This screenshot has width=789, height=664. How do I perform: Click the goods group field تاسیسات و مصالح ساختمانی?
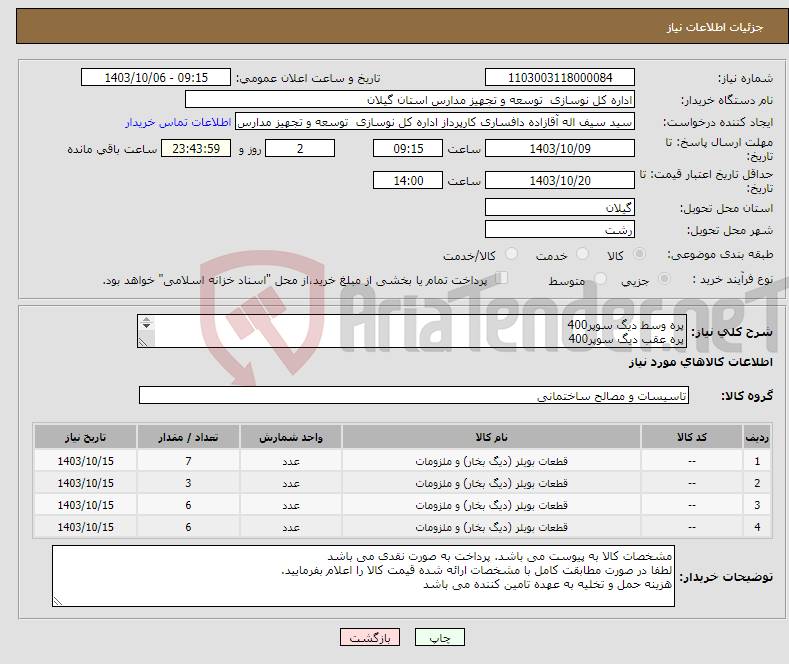(x=414, y=395)
